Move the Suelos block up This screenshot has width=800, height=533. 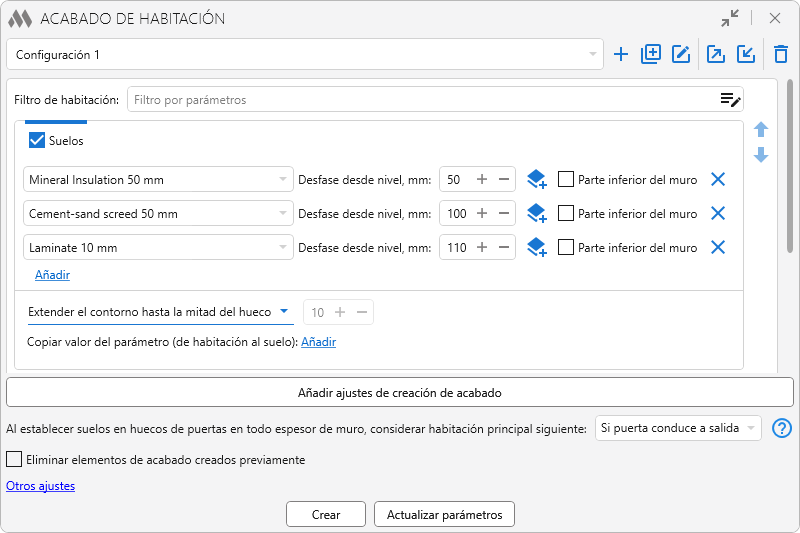[x=761, y=130]
